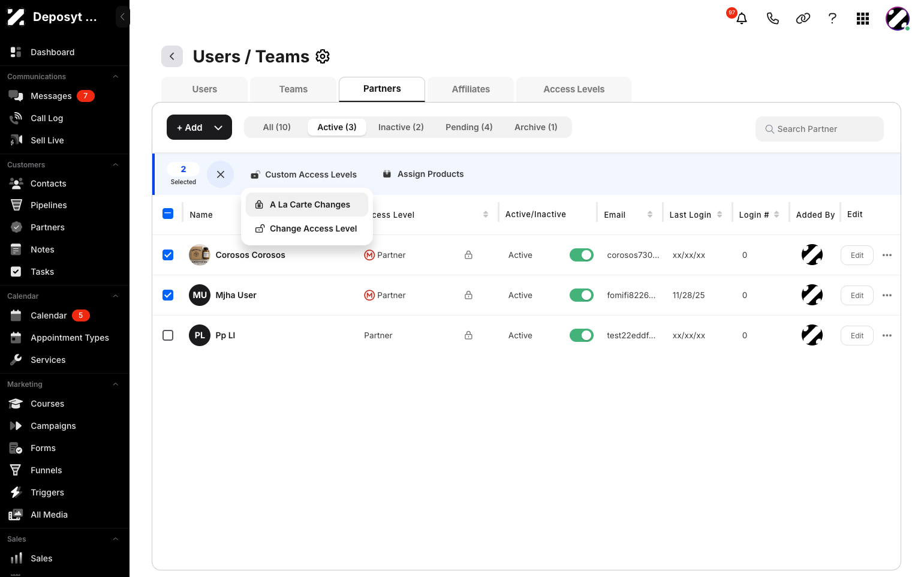Image resolution: width=924 pixels, height=577 pixels.
Task: Click the lock icon in Pp Ll row
Action: [x=468, y=335]
